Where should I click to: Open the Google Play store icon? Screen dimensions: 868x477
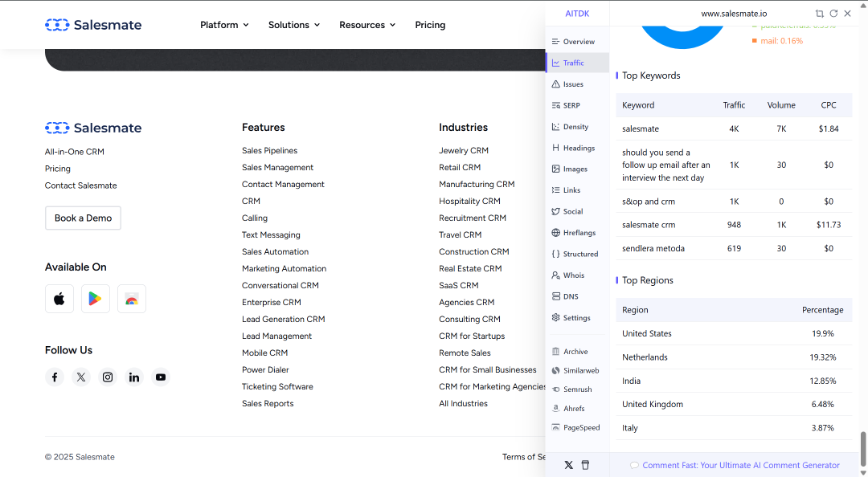(x=95, y=299)
